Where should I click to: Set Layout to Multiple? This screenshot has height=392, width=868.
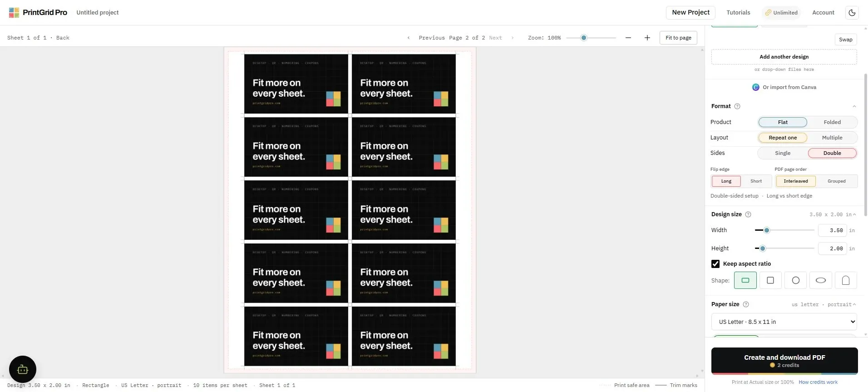click(x=832, y=138)
